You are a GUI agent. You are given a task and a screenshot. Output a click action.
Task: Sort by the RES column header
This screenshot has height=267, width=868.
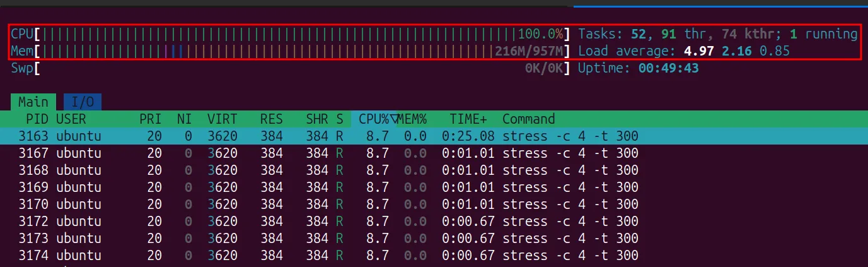coord(272,119)
